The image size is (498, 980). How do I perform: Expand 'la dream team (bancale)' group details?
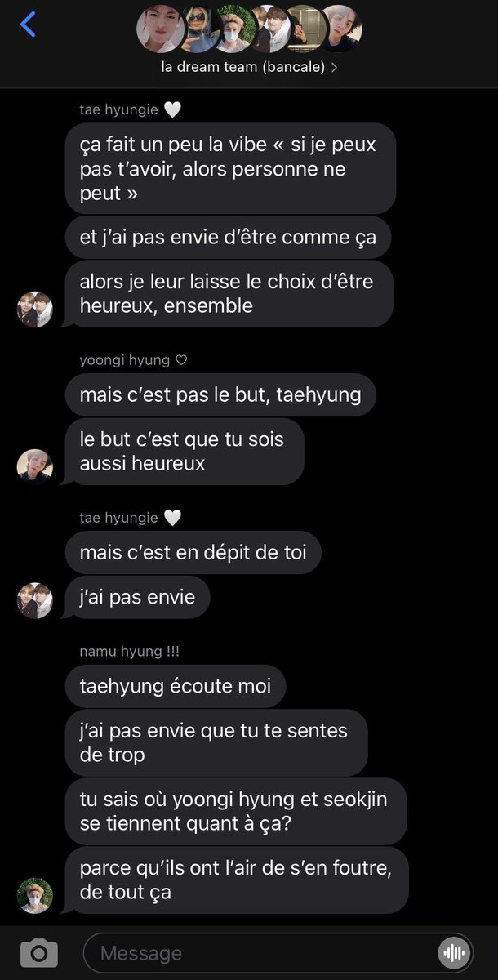point(249,67)
